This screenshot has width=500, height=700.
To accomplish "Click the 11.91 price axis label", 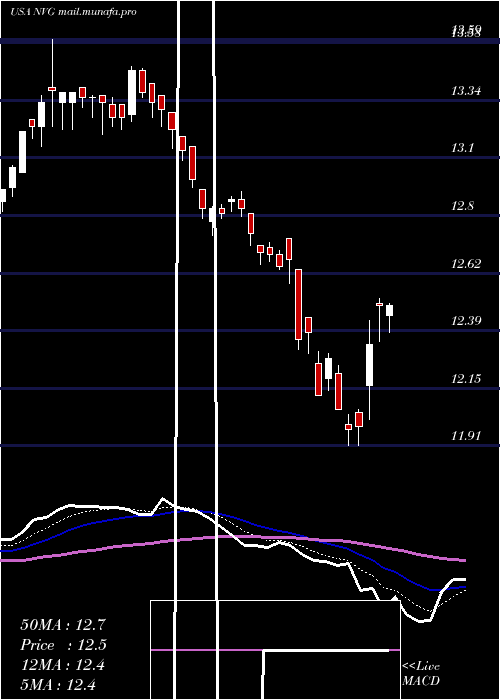I will coord(466,436).
